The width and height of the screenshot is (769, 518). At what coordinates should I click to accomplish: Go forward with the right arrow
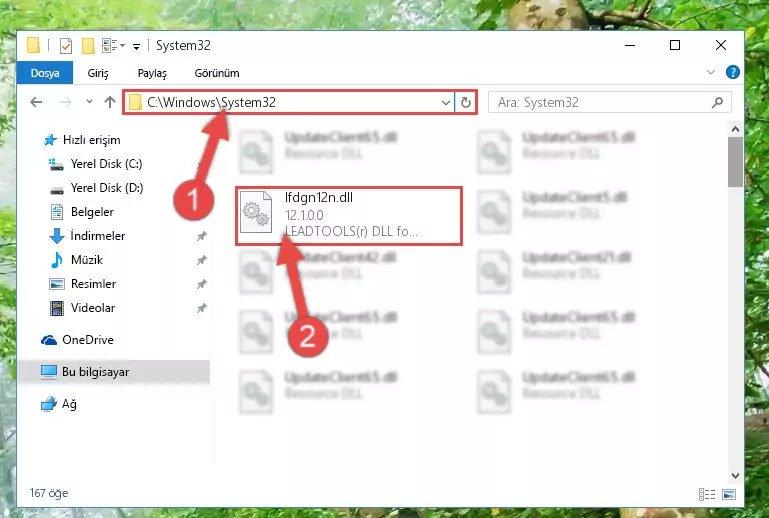tap(65, 102)
